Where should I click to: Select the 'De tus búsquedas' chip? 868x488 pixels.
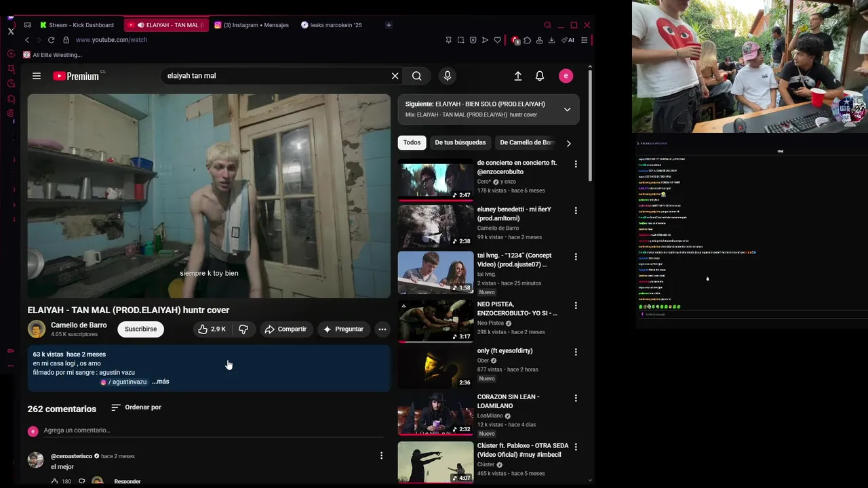pyautogui.click(x=460, y=142)
